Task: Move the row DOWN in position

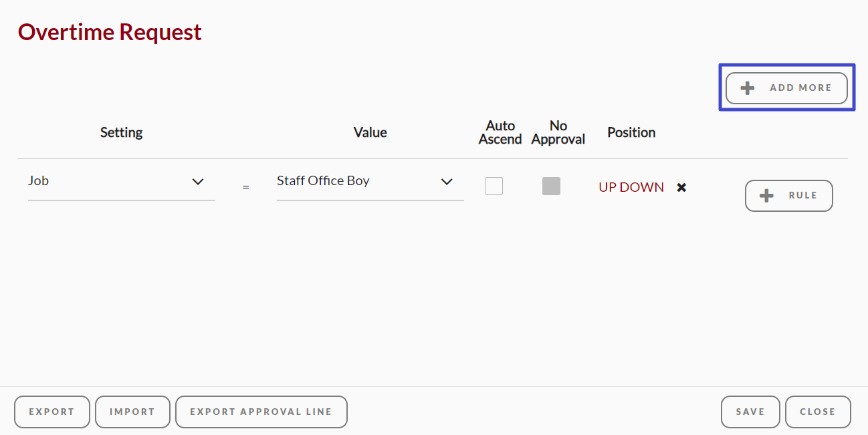Action: coord(642,188)
